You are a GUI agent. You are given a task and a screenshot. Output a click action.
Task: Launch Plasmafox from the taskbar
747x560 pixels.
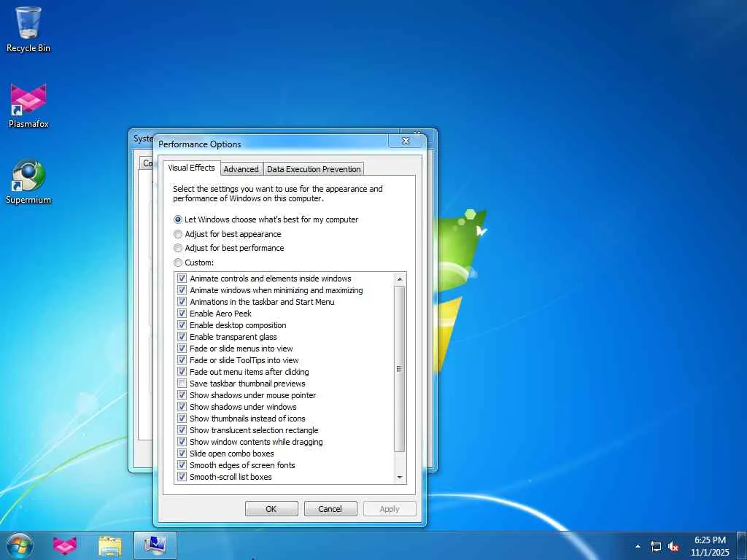(65, 545)
